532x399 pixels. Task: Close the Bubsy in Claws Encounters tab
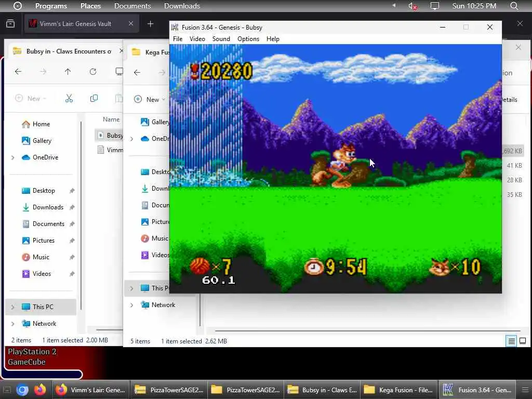tap(121, 51)
